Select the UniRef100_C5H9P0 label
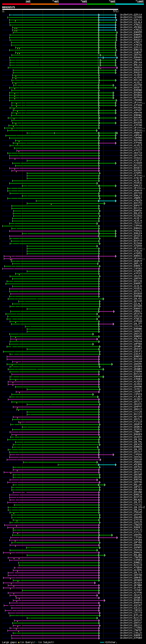146x644 pixels. tap(131, 60)
